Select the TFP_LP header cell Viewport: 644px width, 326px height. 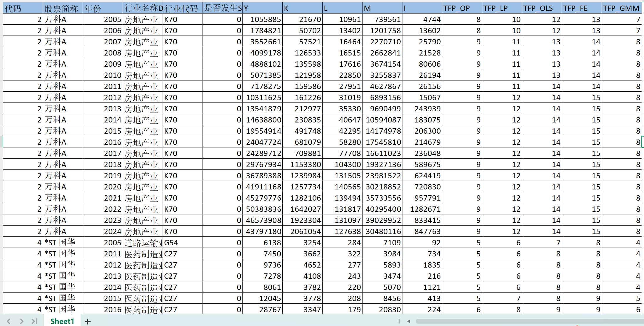coord(502,8)
